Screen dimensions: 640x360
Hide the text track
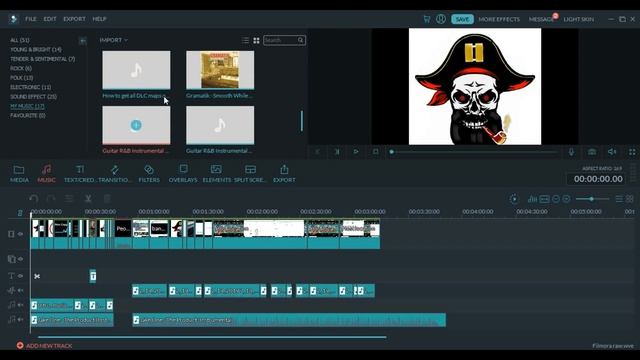pyautogui.click(x=20, y=276)
